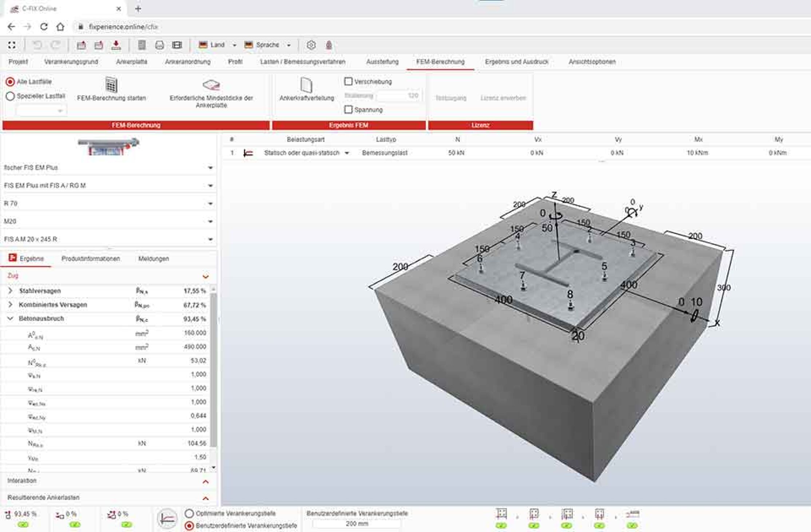Open the settings gear icon
Screen dimensions: 811x532
(x=311, y=45)
